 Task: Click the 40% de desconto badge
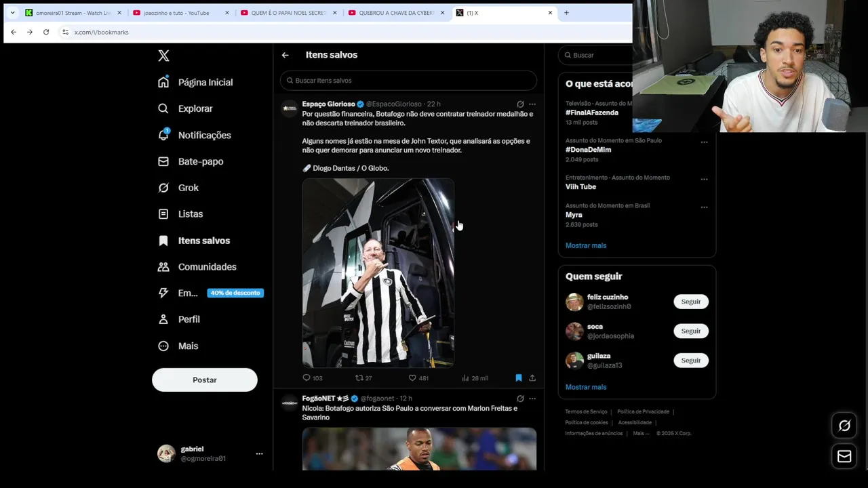[x=235, y=293]
